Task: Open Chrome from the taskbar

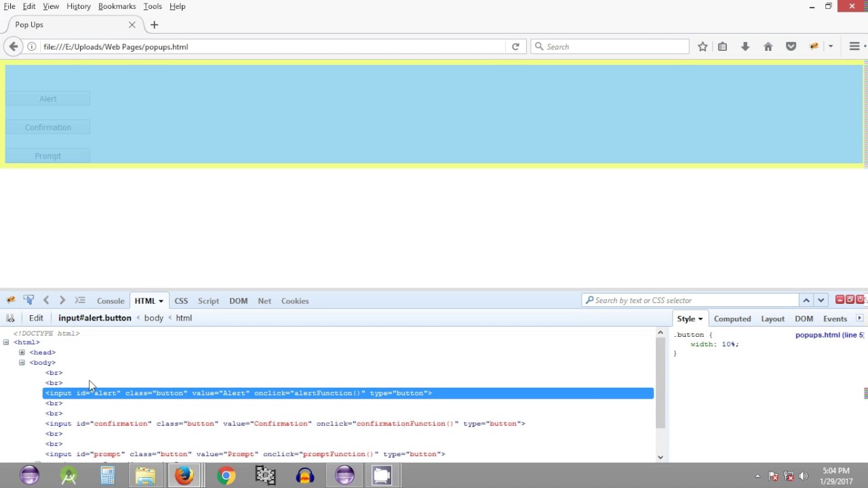Action: pyautogui.click(x=226, y=476)
